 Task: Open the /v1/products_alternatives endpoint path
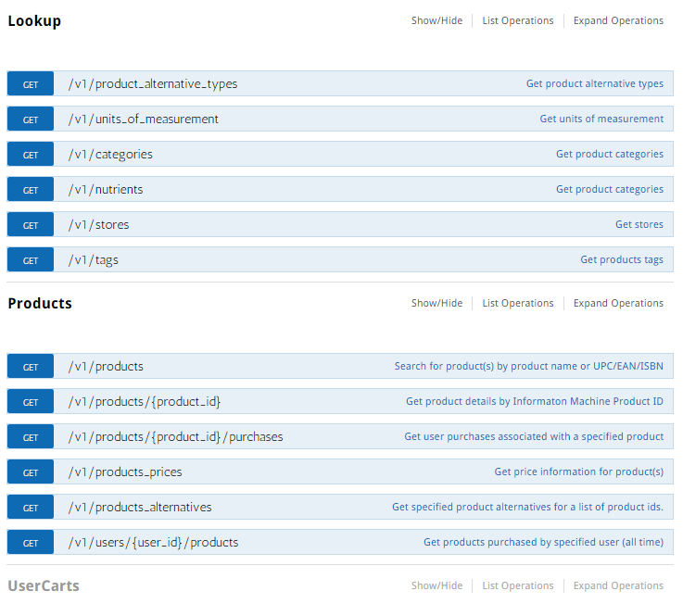click(x=140, y=508)
